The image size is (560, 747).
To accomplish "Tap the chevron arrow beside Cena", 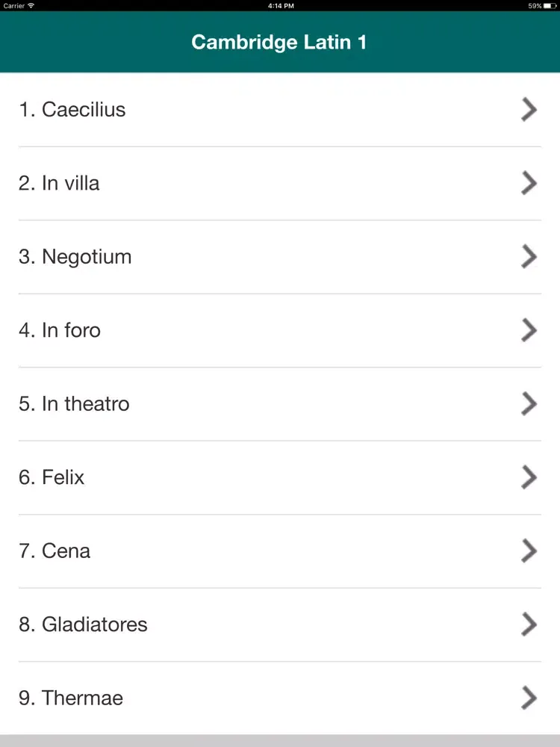I will point(529,551).
